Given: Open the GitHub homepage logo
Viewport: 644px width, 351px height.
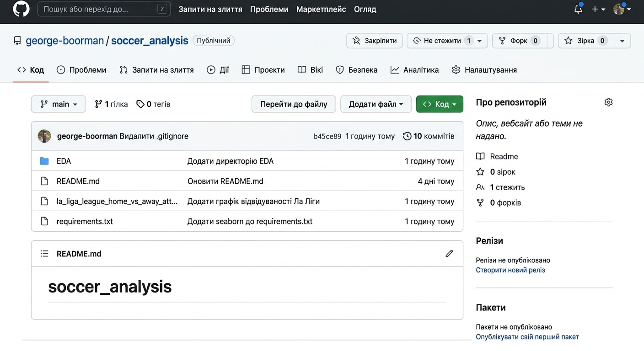Looking at the screenshot, I should [21, 9].
